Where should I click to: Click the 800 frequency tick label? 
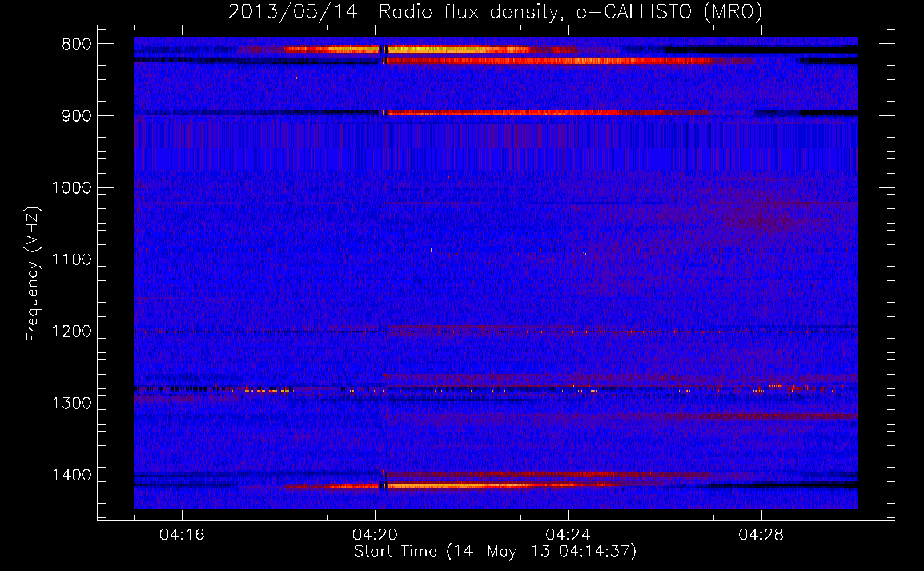(76, 45)
